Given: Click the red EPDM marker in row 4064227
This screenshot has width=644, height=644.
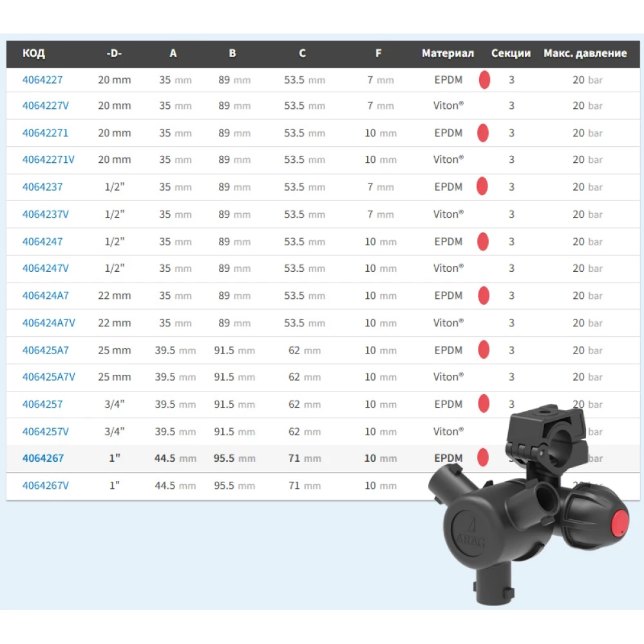Looking at the screenshot, I should (x=484, y=80).
